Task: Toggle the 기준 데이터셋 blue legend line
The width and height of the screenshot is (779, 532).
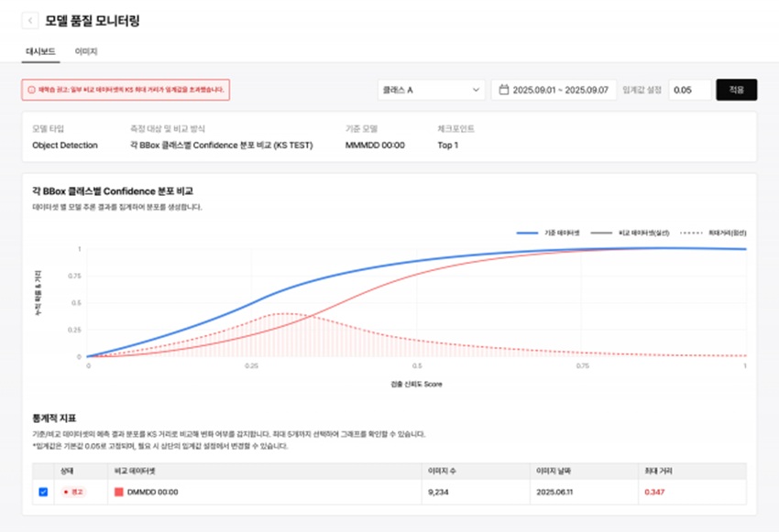Action: [x=536, y=233]
